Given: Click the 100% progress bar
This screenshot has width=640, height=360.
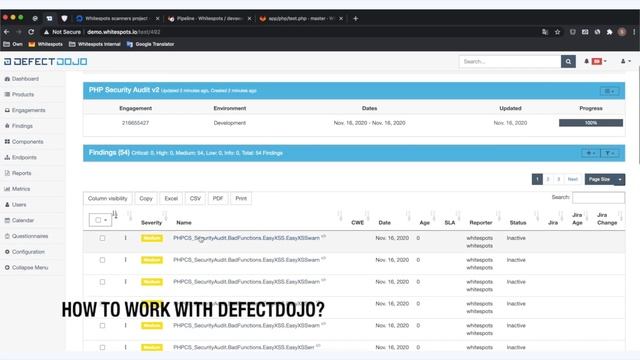Looking at the screenshot, I should [x=591, y=123].
